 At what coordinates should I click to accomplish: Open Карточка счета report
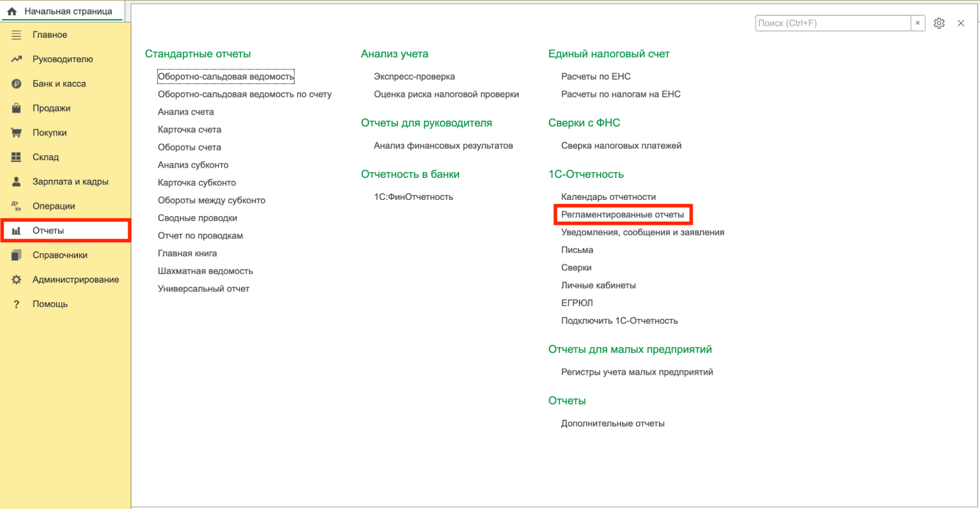tap(189, 129)
